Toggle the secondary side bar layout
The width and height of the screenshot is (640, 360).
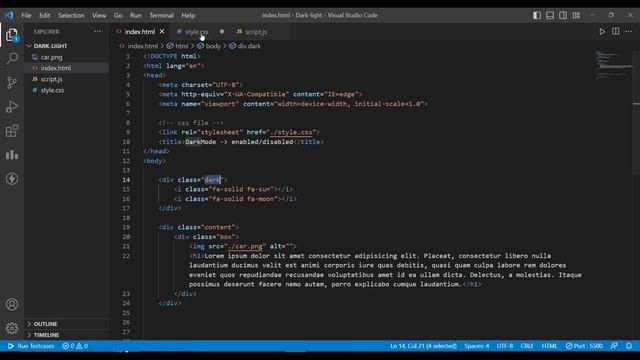(563, 15)
